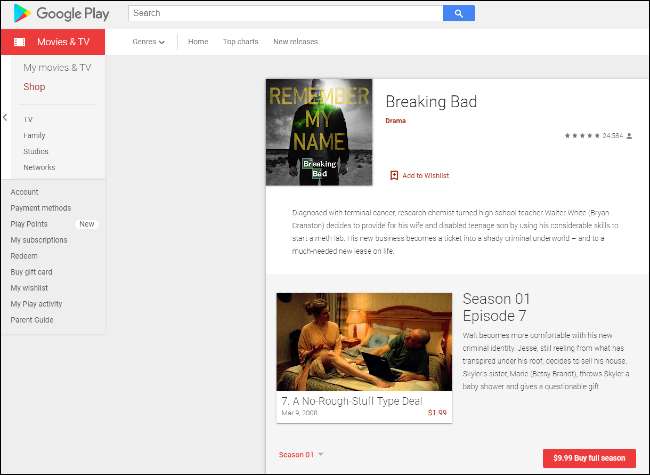This screenshot has height=475, width=650.
Task: Open My subscriptions link
Action: [39, 240]
